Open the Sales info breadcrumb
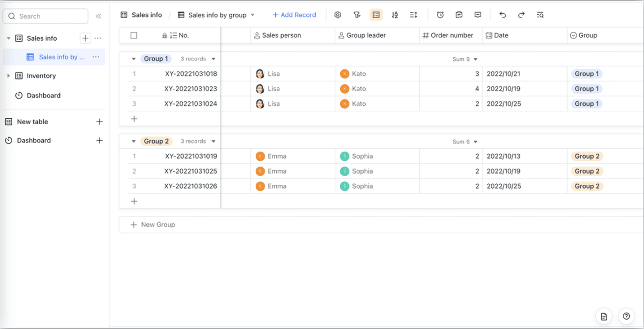644x329 pixels. (x=141, y=15)
